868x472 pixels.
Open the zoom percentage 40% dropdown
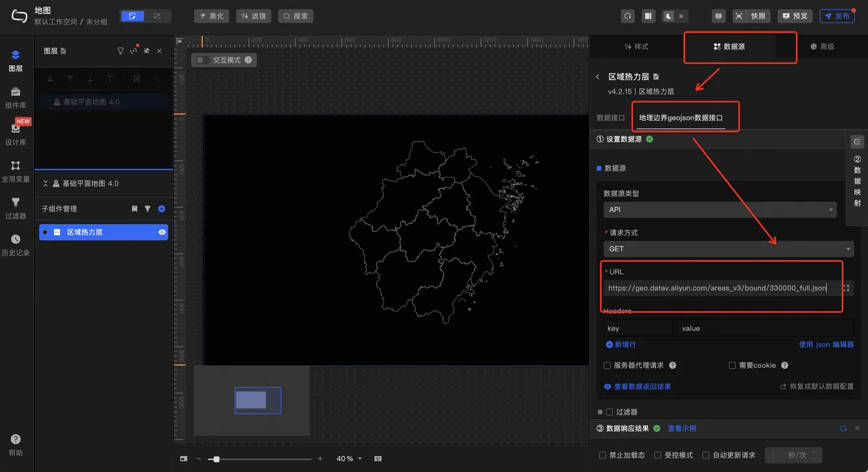click(348, 458)
